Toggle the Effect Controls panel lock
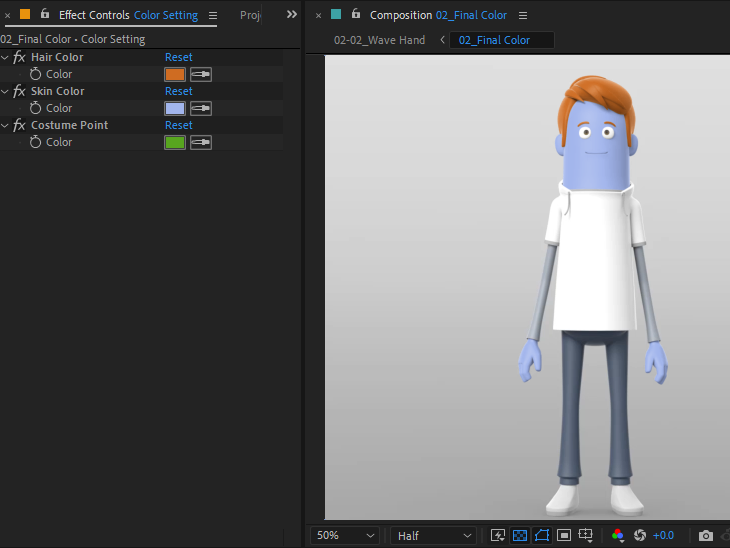 click(x=45, y=14)
